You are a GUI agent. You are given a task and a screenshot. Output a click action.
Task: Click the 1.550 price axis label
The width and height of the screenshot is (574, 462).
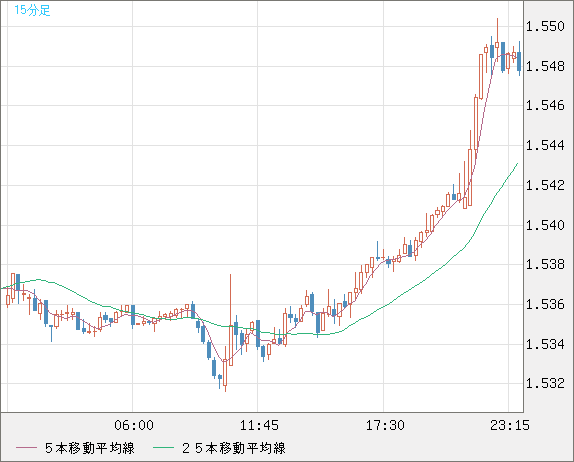tap(545, 26)
